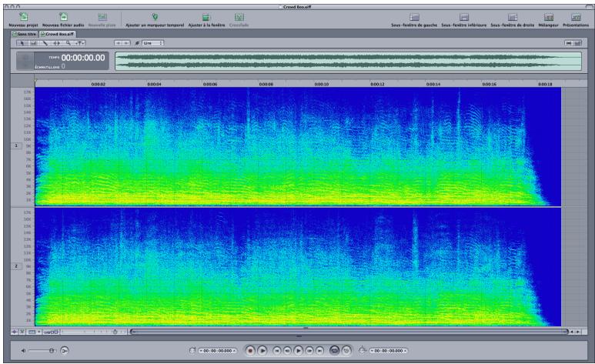595x364 pixels.
Task: Click the Échantillons sample value field
Action: [x=63, y=66]
